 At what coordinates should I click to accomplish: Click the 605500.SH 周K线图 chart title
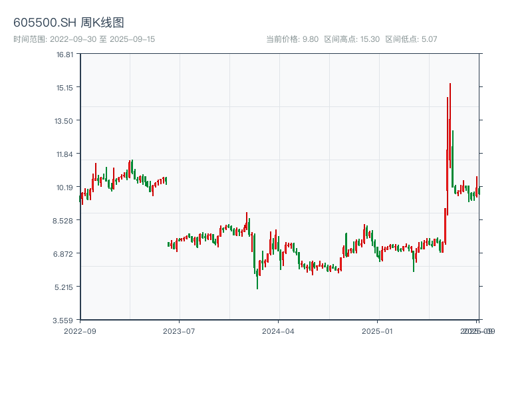pyautogui.click(x=68, y=23)
